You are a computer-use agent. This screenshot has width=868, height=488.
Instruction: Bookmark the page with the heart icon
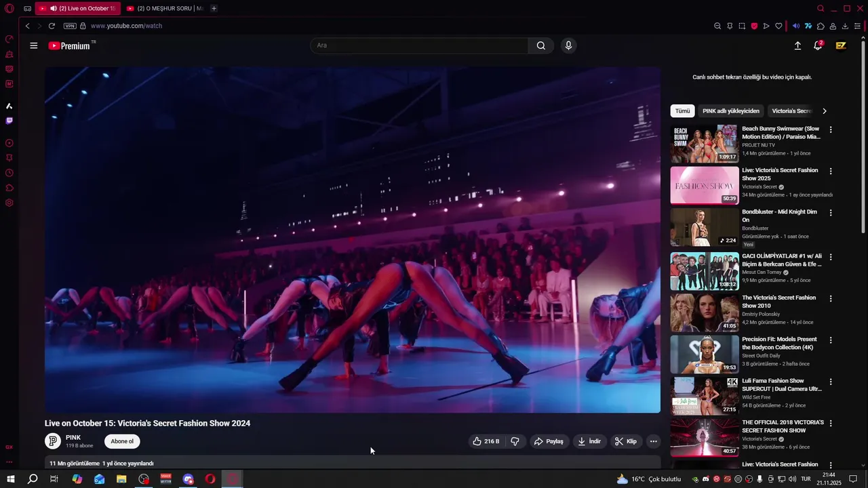[778, 26]
